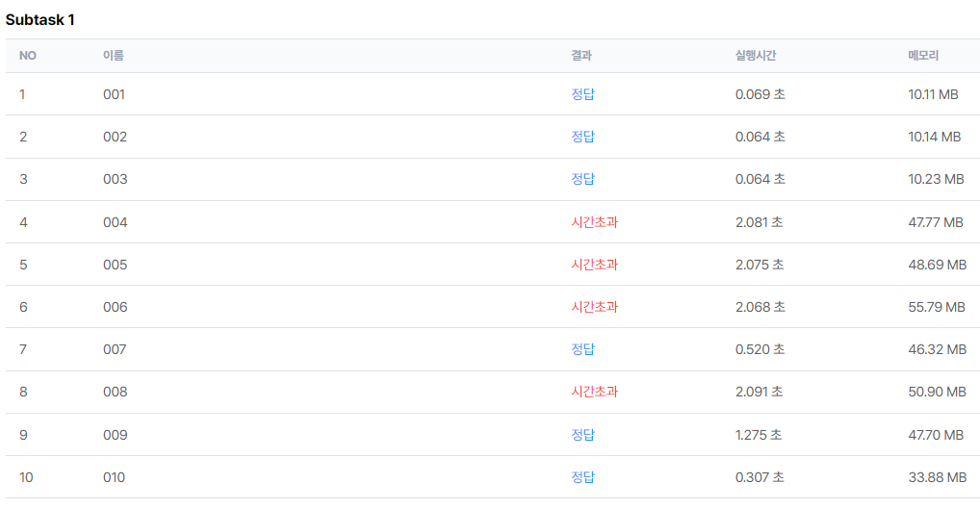Click execution time 1.275 초
980x509 pixels.
[759, 435]
